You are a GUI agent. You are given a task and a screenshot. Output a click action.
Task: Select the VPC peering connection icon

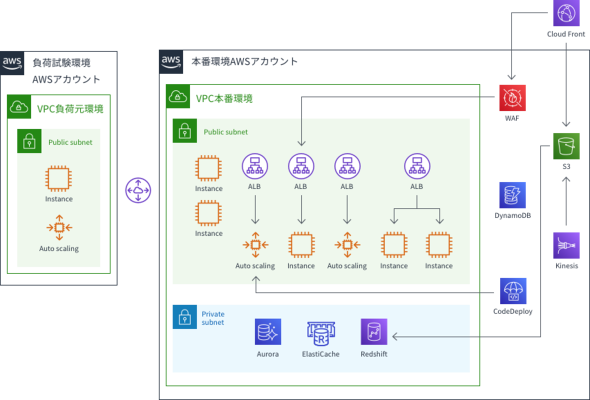click(138, 190)
